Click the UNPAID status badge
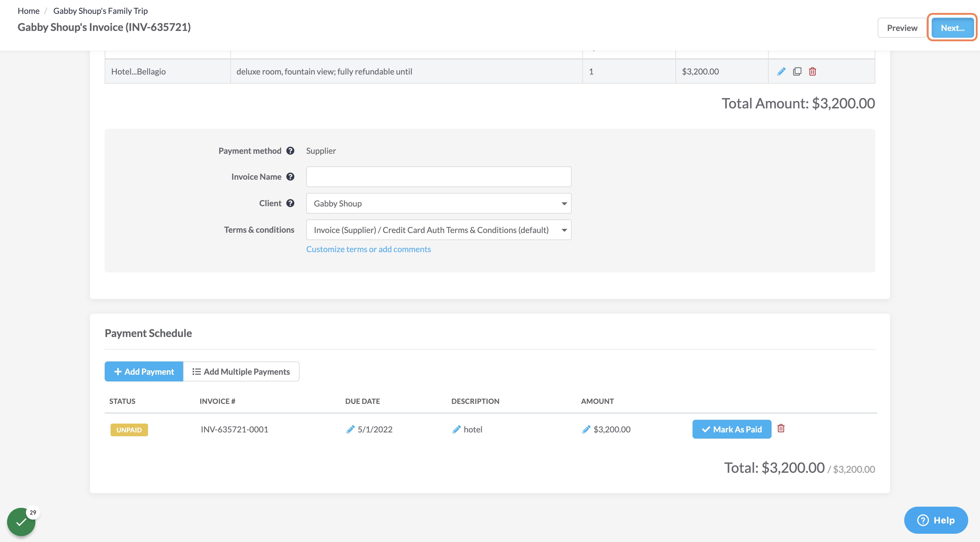Screen dimensions: 980x542 (x=129, y=430)
